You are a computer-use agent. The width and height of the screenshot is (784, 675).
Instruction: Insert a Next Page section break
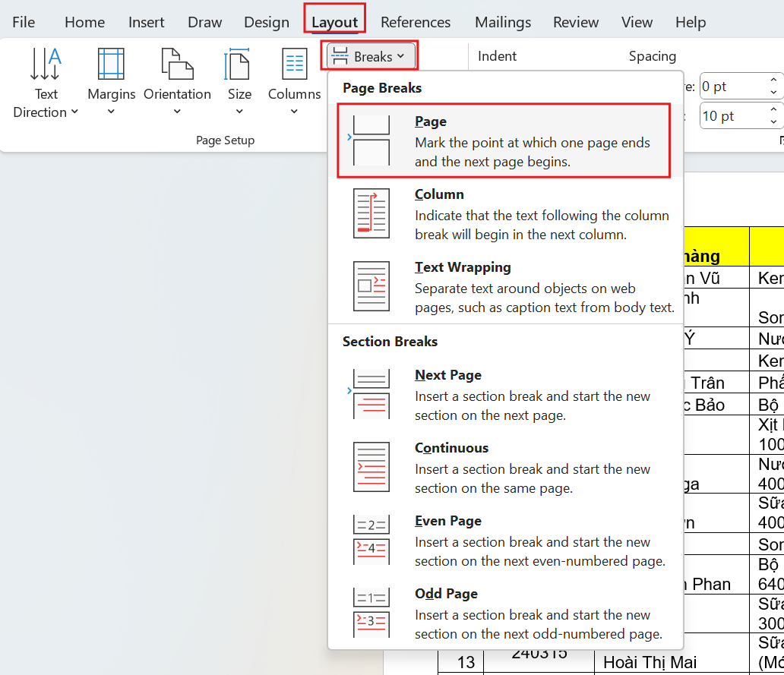[x=505, y=395]
